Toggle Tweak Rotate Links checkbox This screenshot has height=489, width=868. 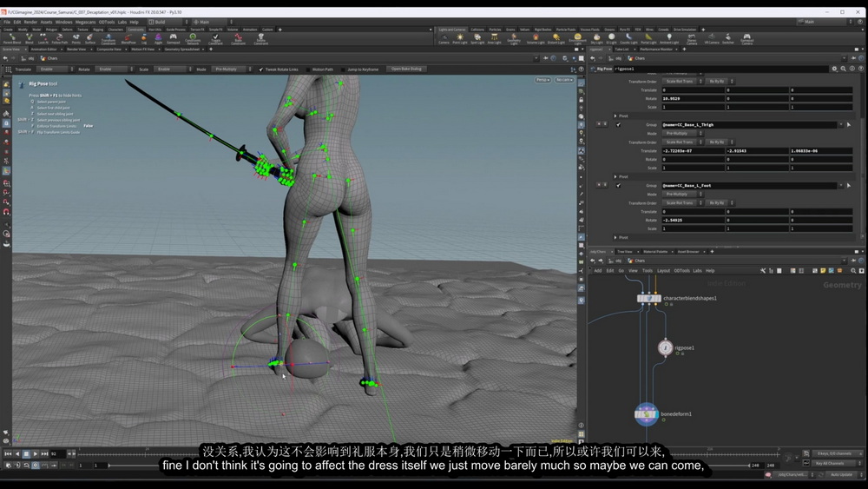click(261, 69)
